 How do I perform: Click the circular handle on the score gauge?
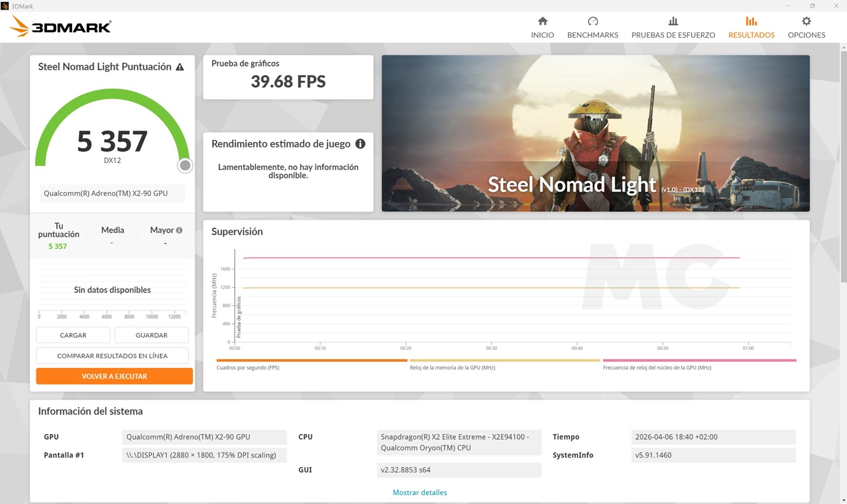point(185,165)
